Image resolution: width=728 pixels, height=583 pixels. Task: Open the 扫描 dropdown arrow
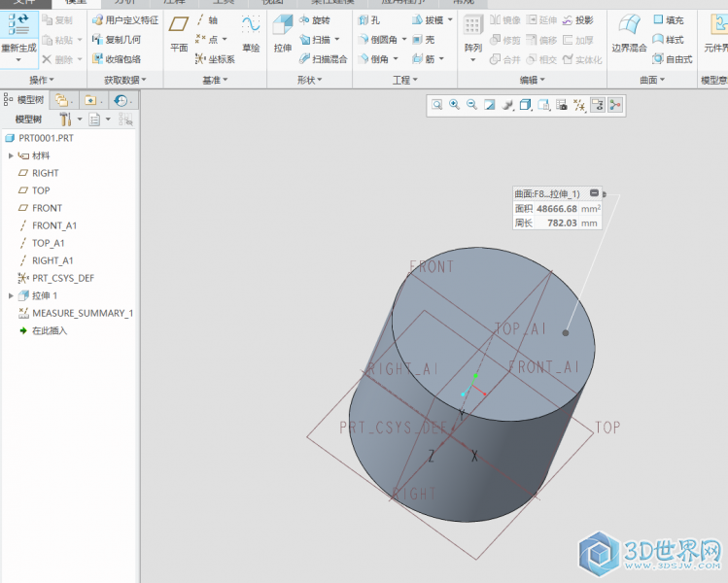point(337,40)
